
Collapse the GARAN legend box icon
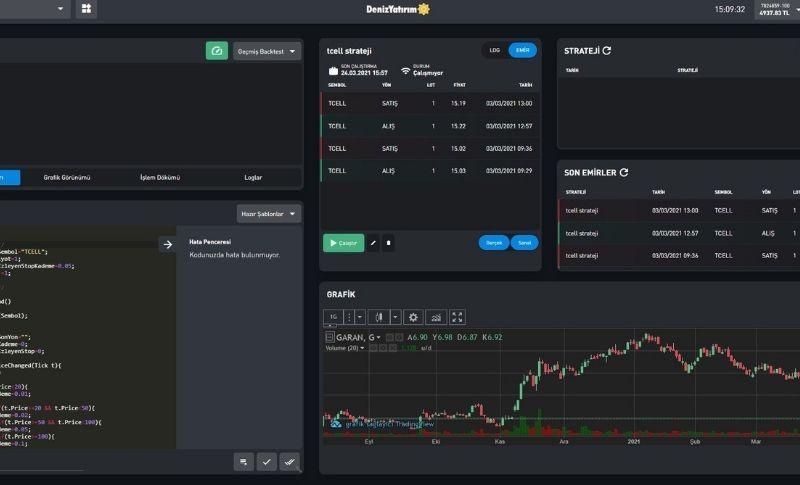tap(330, 337)
